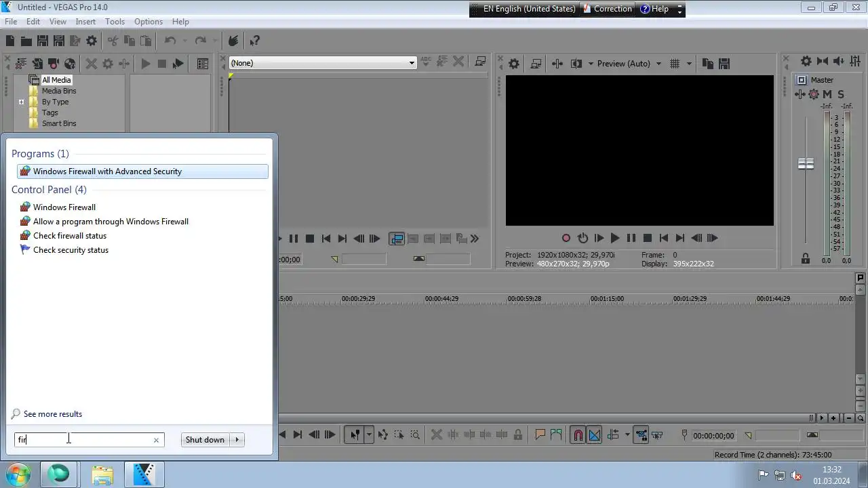Clear the Start menu search box
This screenshot has width=868, height=488.
coord(156,441)
